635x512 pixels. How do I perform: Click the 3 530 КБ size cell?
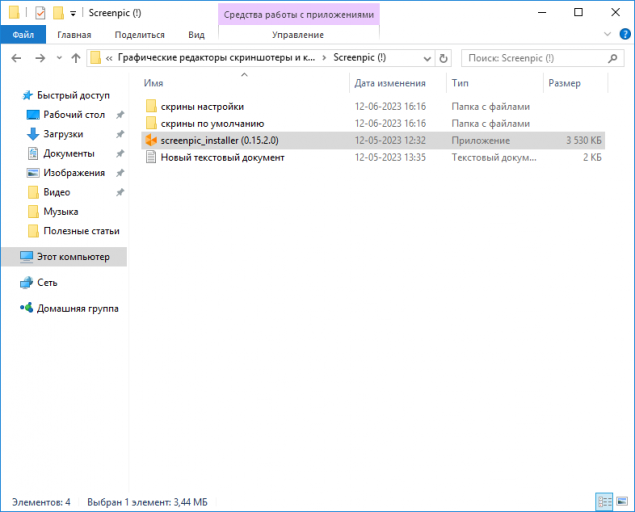coord(584,141)
